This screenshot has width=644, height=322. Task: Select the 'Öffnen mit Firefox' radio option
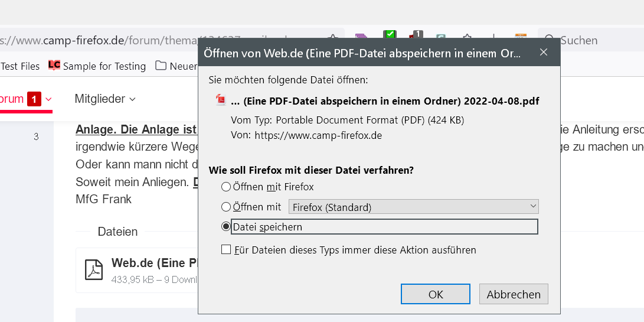(226, 187)
